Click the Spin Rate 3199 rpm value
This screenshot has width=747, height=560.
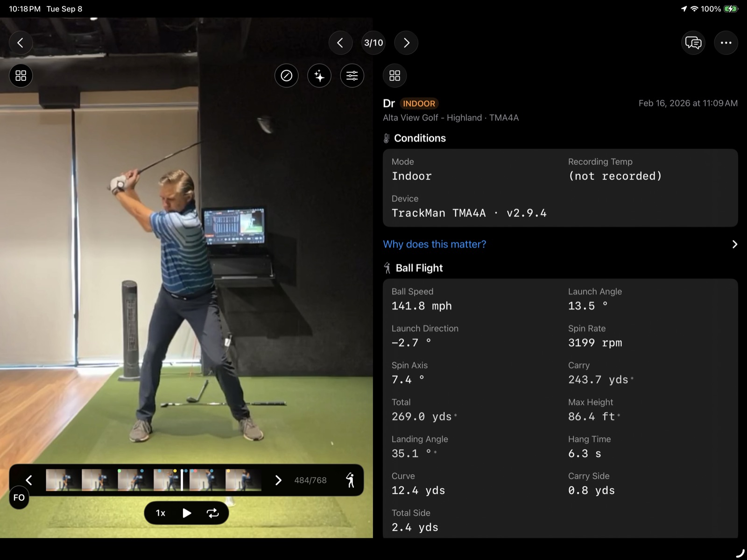tap(595, 343)
